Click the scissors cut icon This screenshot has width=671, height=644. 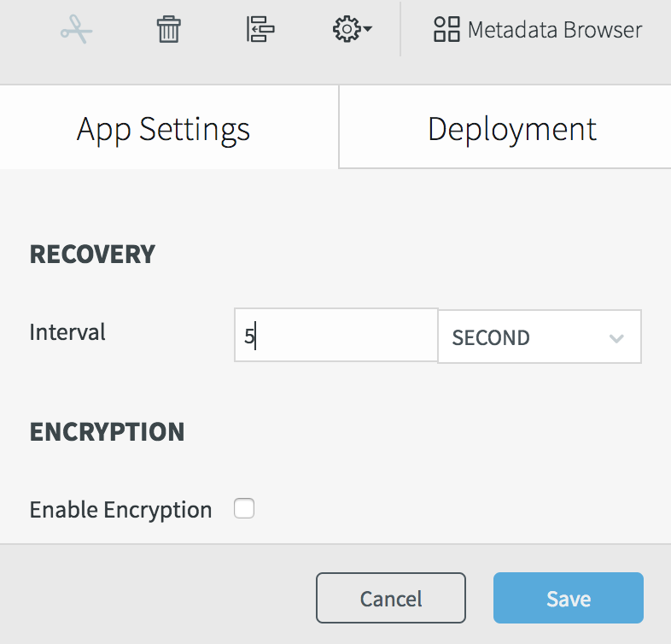[76, 30]
